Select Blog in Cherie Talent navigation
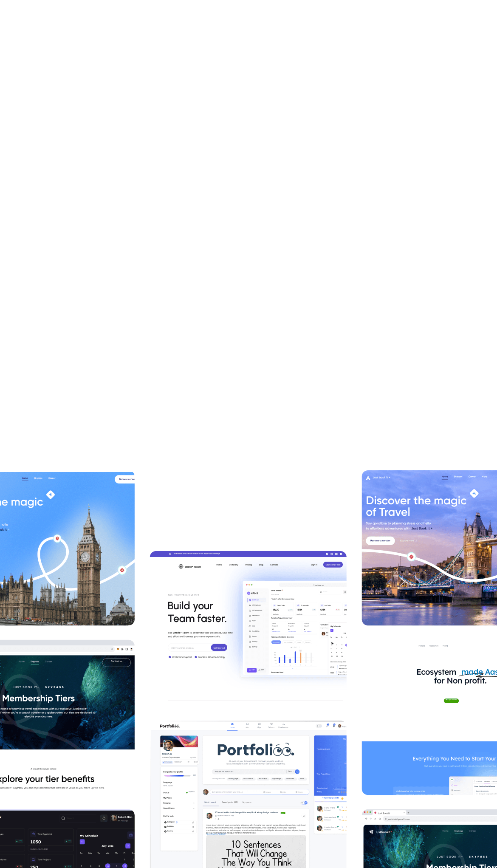Viewport: 497px width, 868px height. pos(261,565)
